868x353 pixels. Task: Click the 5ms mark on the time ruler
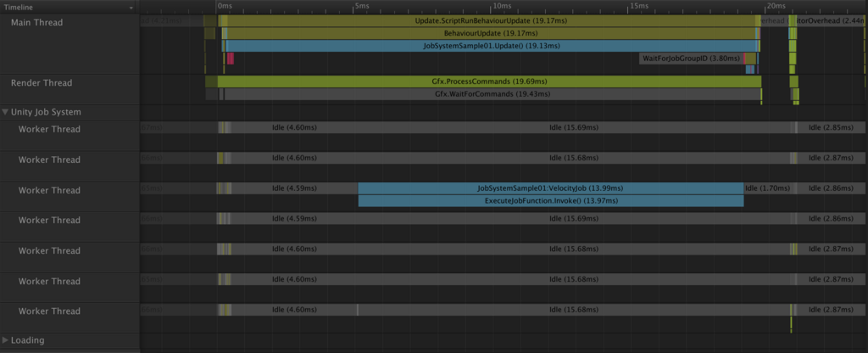click(361, 6)
